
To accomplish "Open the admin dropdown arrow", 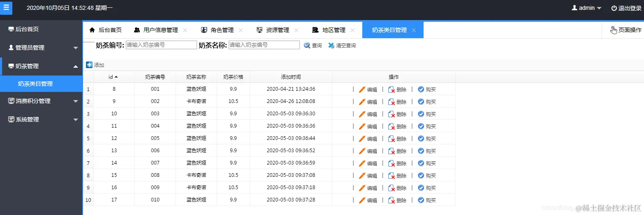I will (x=599, y=8).
